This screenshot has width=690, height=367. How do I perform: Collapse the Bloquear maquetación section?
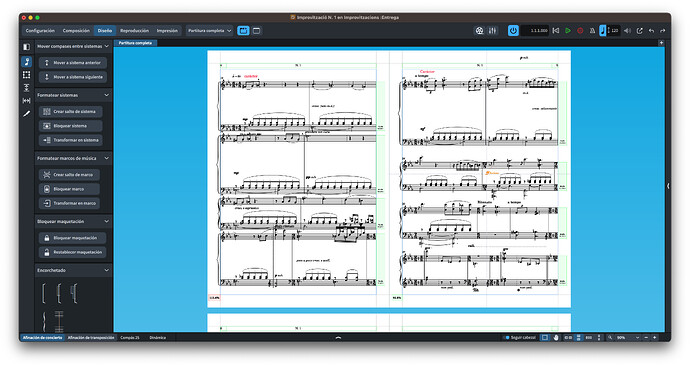(106, 221)
